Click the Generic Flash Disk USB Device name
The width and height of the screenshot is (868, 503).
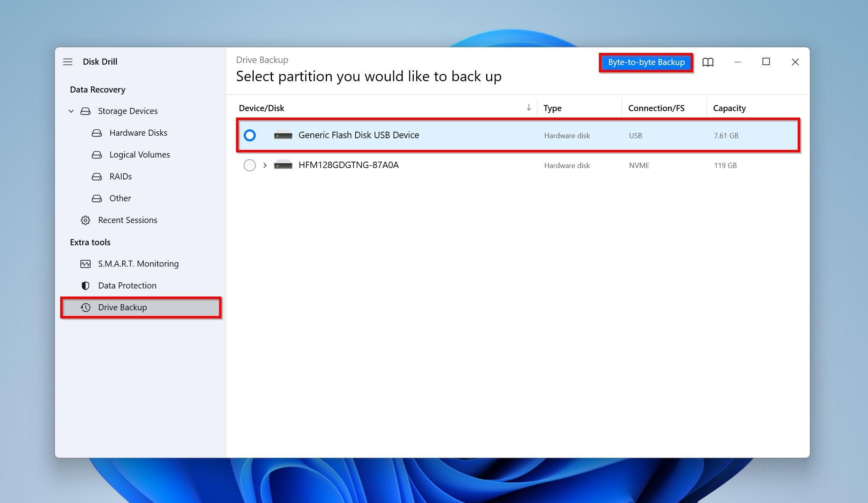(359, 135)
